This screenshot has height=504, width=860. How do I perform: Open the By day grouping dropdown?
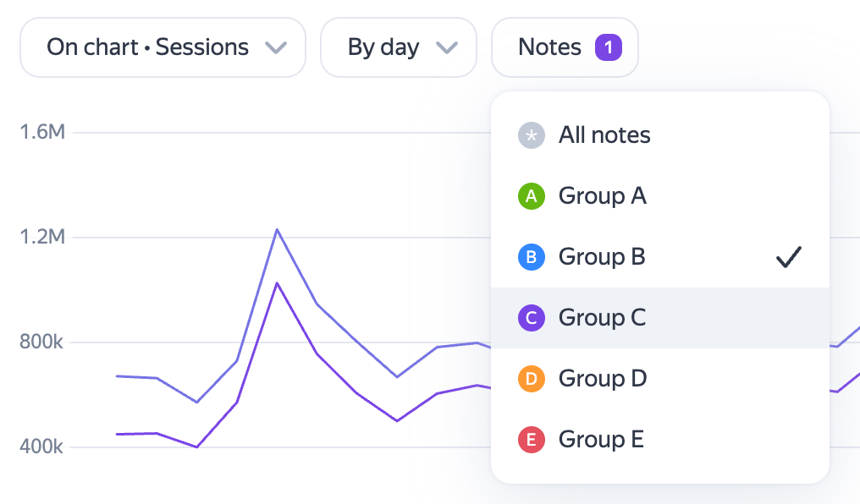click(x=399, y=47)
